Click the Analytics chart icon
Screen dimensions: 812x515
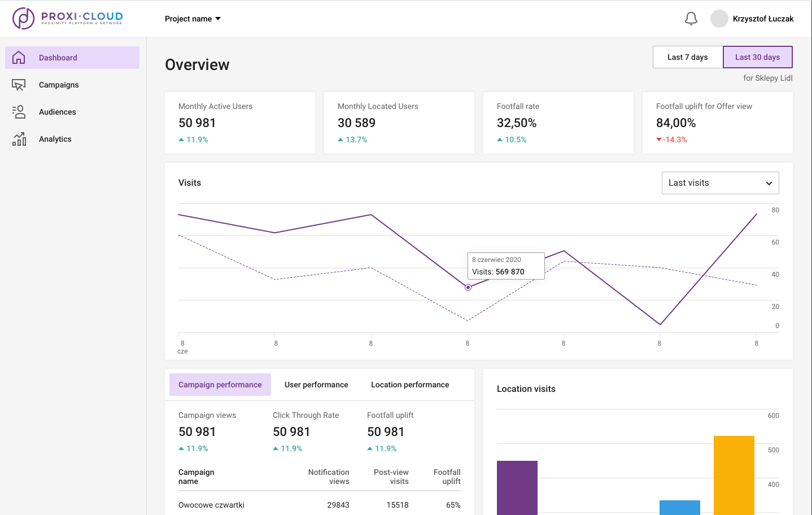(x=19, y=139)
